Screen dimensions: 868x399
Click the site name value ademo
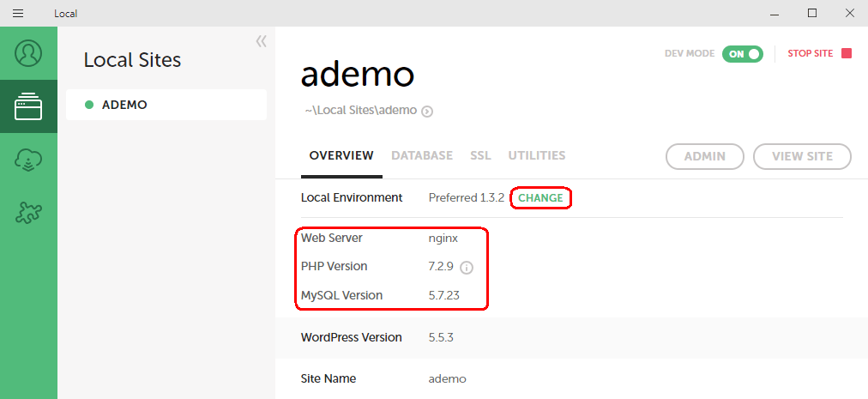447,379
